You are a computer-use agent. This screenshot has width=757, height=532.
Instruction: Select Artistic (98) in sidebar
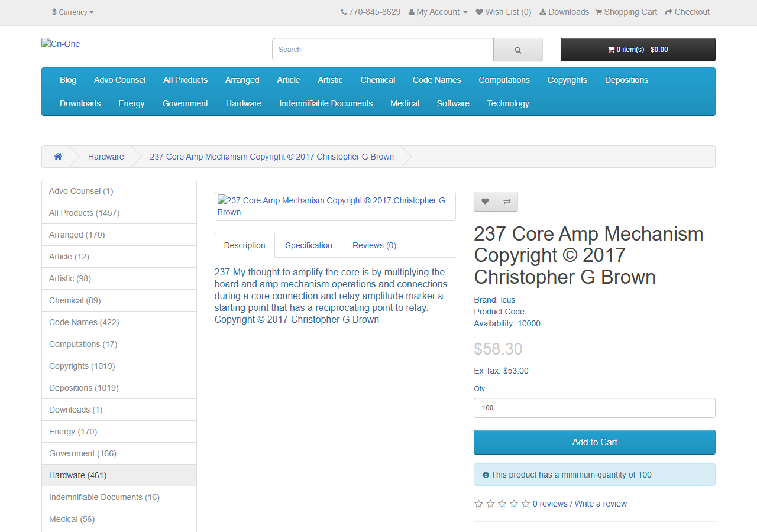[119, 278]
